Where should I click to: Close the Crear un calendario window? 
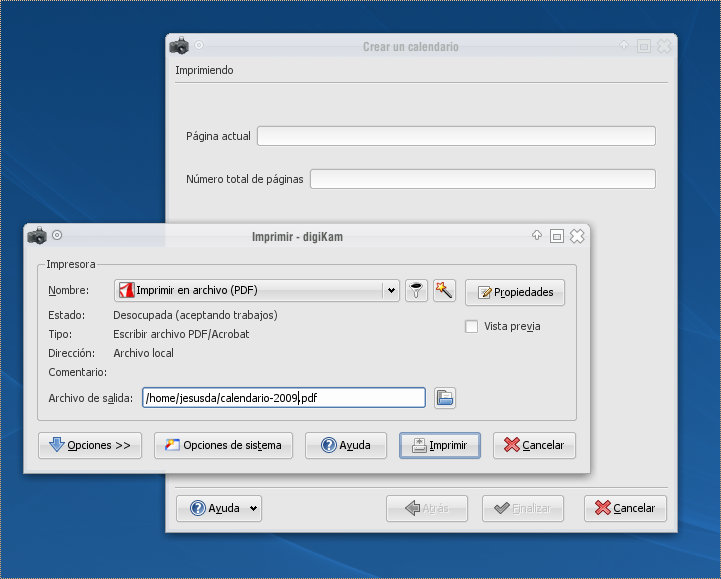664,46
